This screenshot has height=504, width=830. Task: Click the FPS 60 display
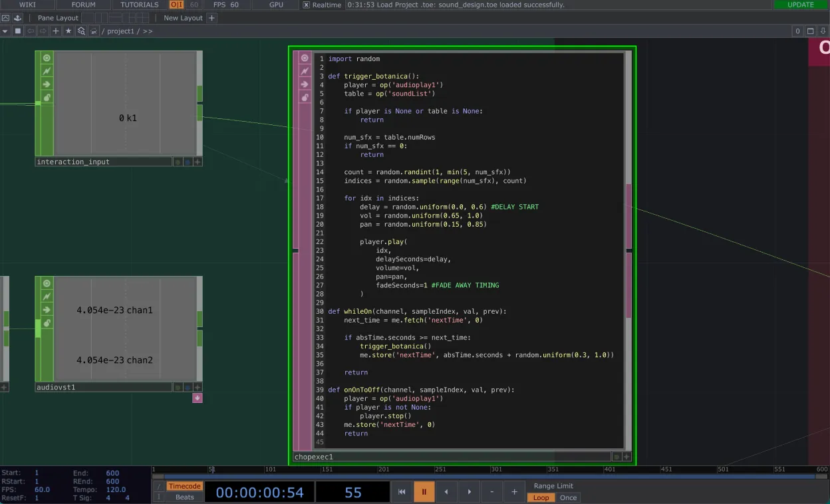tap(226, 5)
